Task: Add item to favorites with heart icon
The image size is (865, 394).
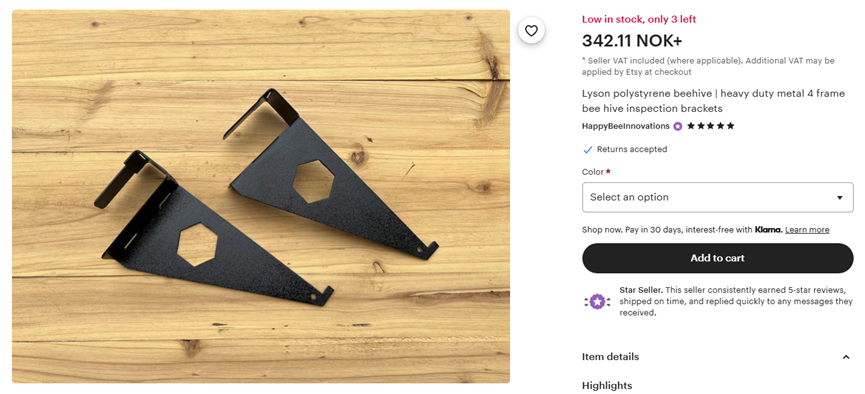Action: (531, 31)
